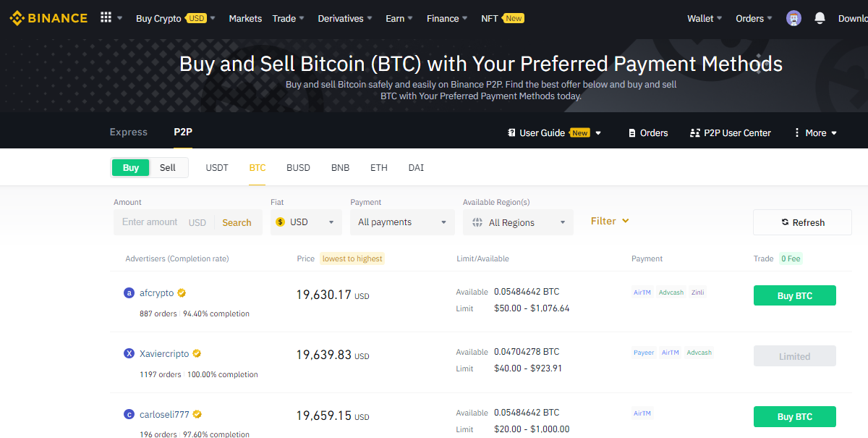Click the Refresh button
The width and height of the screenshot is (868, 438).
point(802,222)
